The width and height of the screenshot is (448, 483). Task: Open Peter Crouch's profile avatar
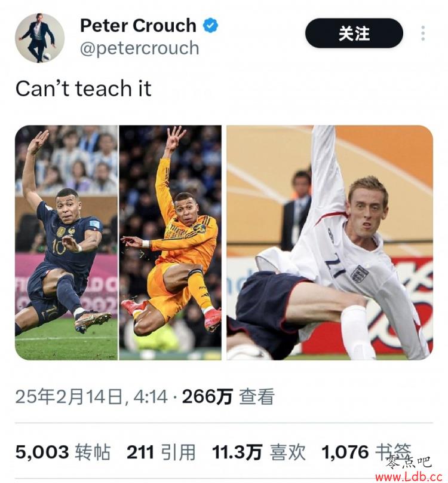pos(39,38)
